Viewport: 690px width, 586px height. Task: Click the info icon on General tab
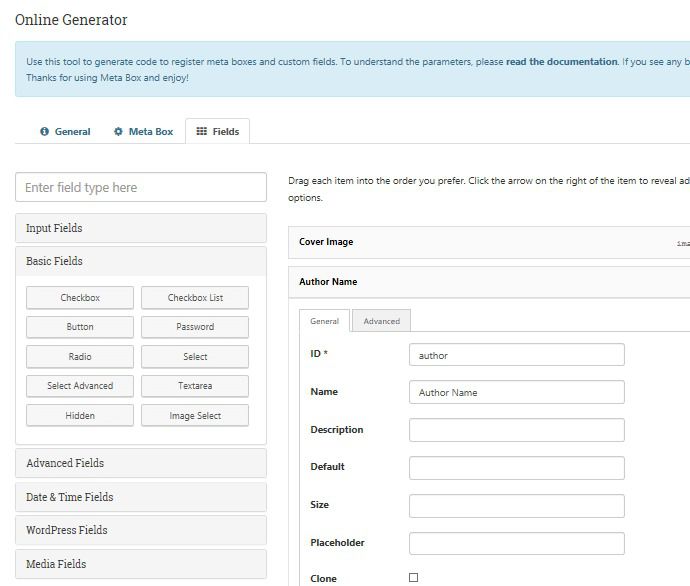point(44,132)
